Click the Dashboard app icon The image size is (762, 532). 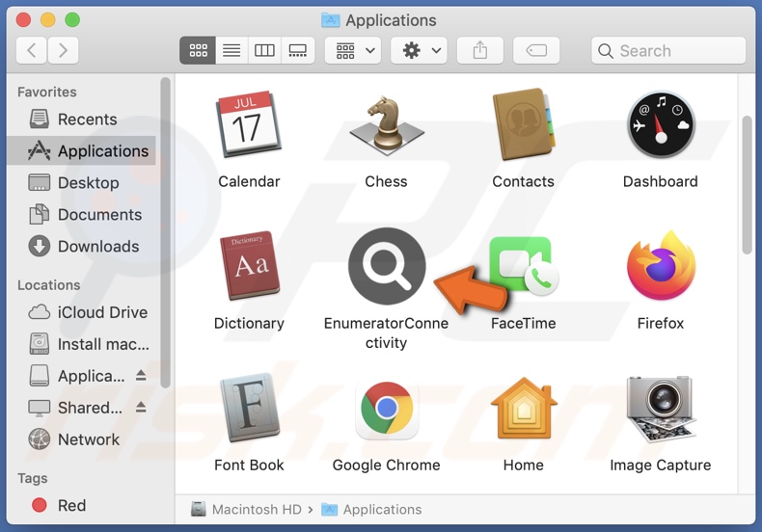[661, 124]
